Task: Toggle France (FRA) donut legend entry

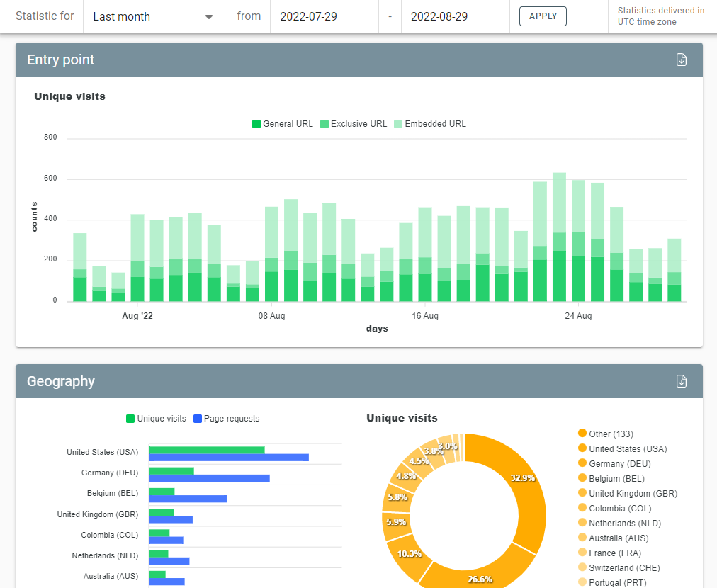Action: (609, 553)
